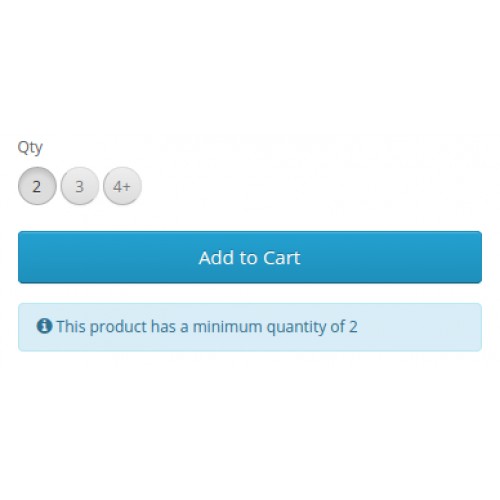Click the info icon in the notice
Viewport: 500px width, 500px height.
pos(44,326)
